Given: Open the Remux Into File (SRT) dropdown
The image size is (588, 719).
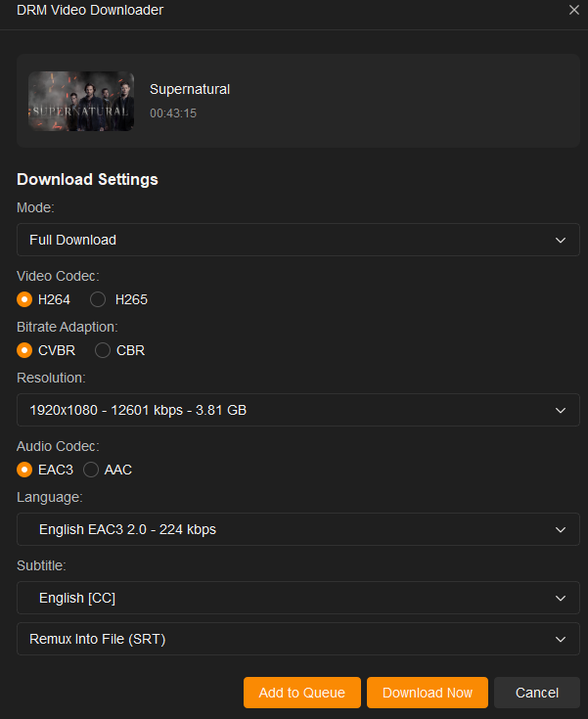Looking at the screenshot, I should [x=297, y=639].
